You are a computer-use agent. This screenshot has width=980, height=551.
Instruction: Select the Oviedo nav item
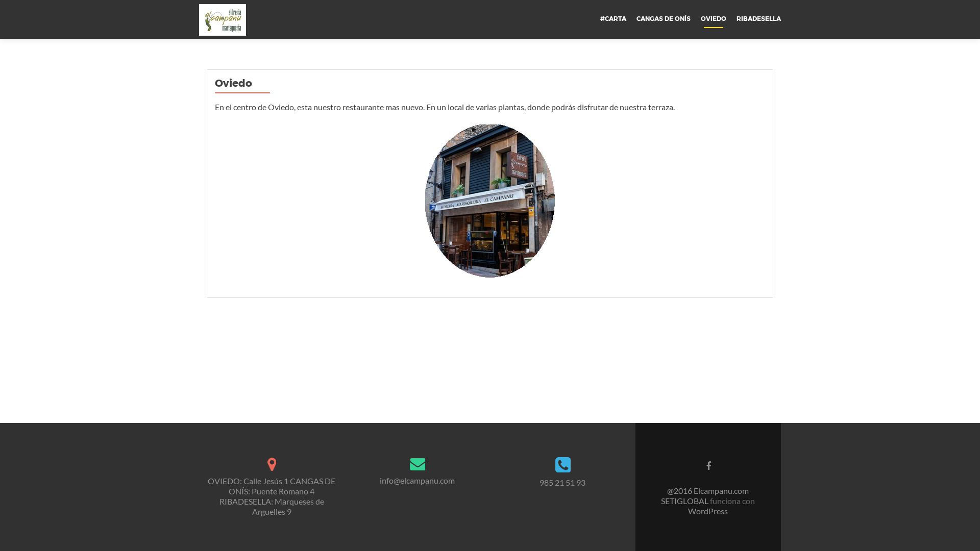point(713,19)
